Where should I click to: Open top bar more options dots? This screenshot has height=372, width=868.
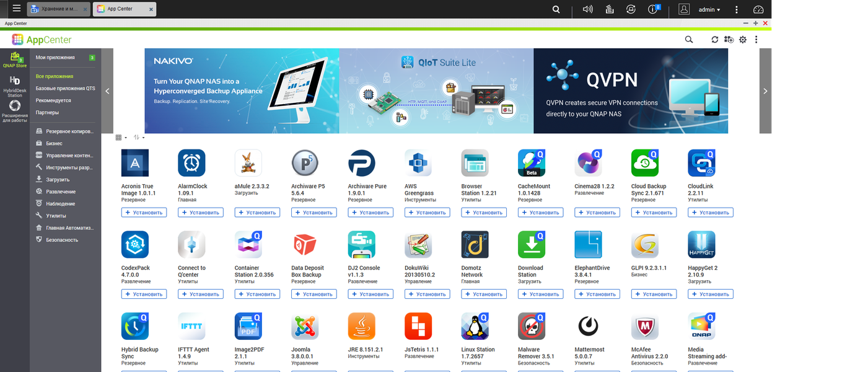(x=736, y=9)
